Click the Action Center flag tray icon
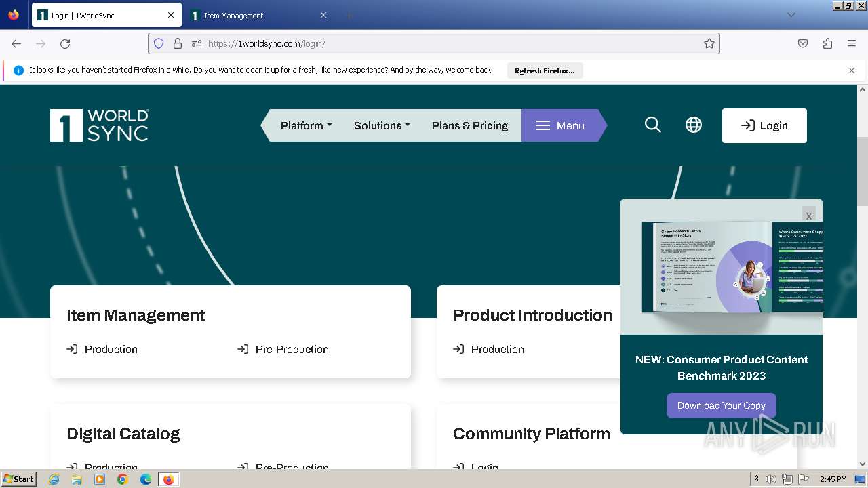868x488 pixels. (x=804, y=479)
